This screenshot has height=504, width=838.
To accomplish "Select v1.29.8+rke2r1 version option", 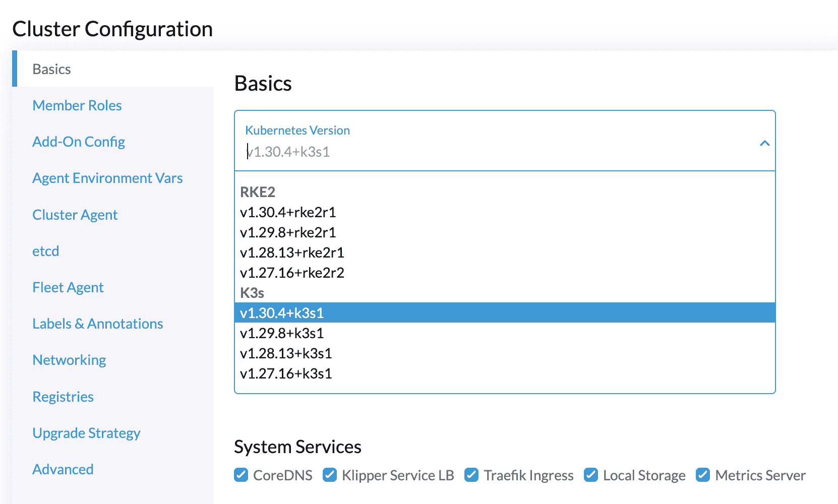I will pos(505,232).
